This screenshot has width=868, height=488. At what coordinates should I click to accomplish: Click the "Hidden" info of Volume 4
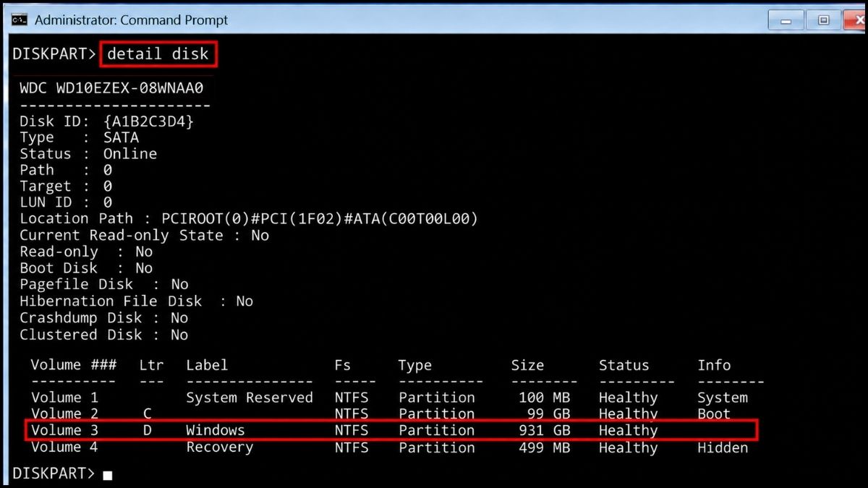tap(723, 448)
